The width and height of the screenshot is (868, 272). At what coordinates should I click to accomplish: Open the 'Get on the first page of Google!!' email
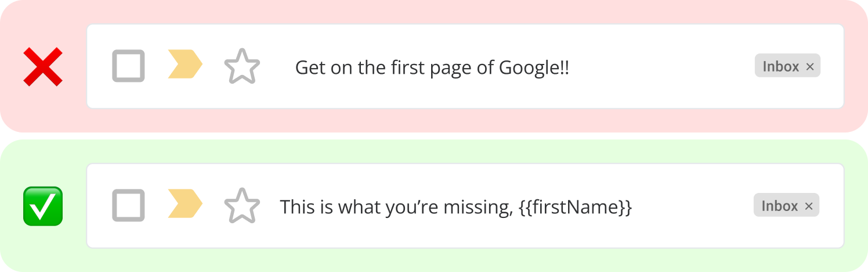(432, 68)
